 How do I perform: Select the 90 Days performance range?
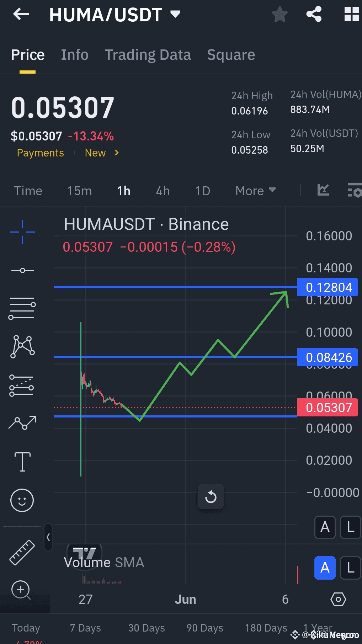coord(205,628)
